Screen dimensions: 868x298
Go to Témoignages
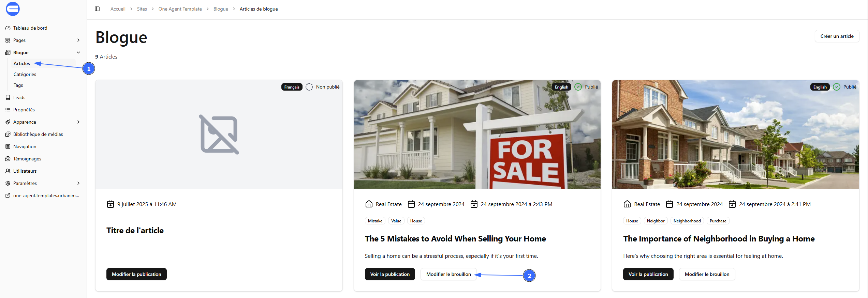(x=27, y=159)
